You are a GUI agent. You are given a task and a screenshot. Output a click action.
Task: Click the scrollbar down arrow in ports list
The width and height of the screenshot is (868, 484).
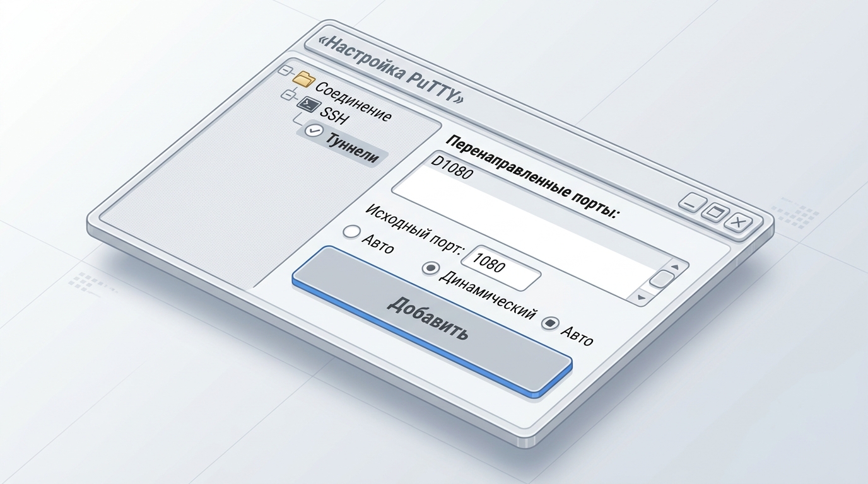click(642, 297)
